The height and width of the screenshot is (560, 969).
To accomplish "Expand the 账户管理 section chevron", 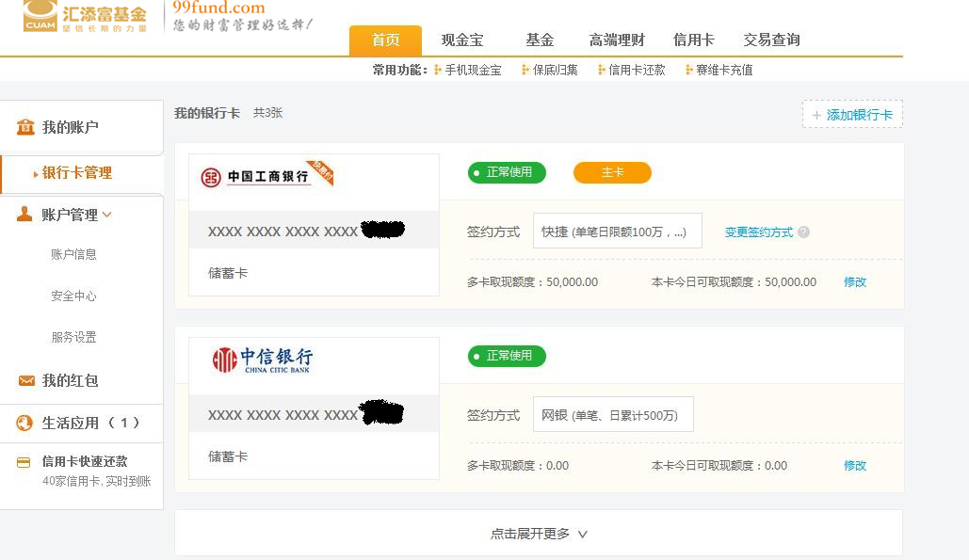I will (107, 215).
